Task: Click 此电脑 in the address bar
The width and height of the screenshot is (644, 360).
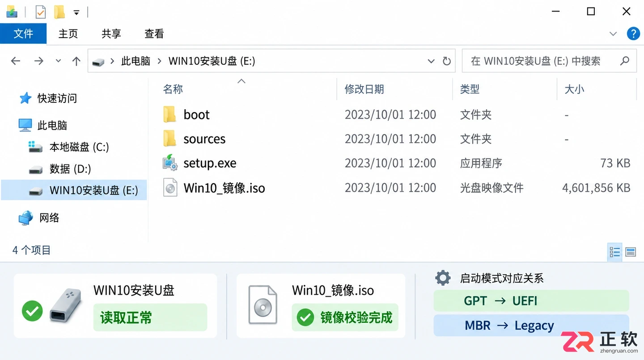Action: tap(136, 61)
